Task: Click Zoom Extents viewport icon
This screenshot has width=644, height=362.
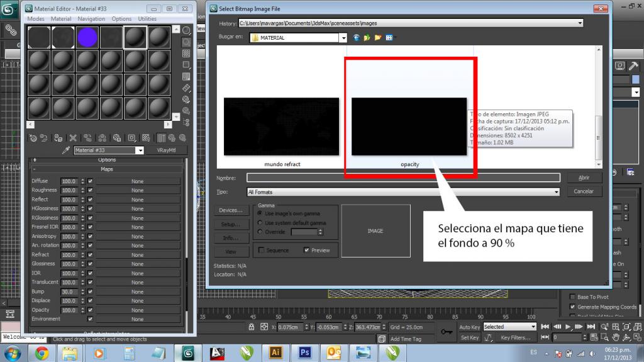Action: point(626,327)
